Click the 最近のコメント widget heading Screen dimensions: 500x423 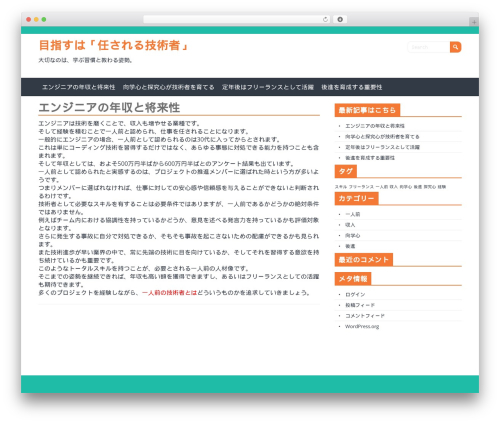[x=364, y=260]
